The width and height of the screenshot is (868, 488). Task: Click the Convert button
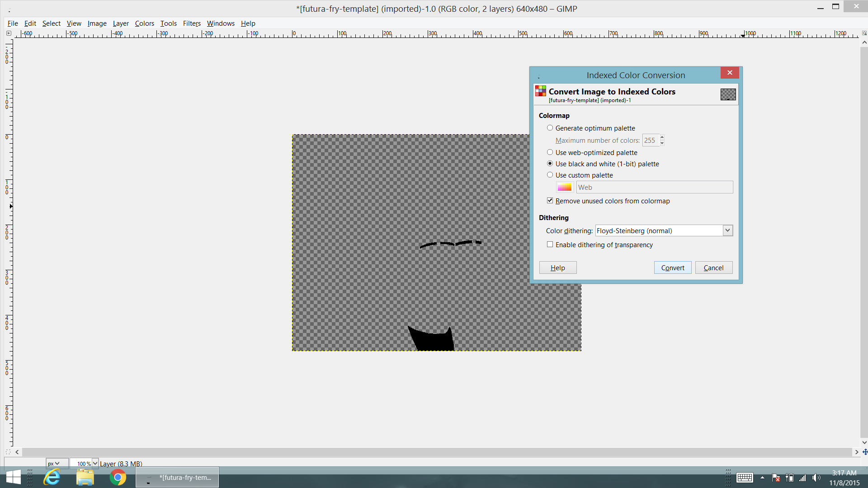(673, 267)
